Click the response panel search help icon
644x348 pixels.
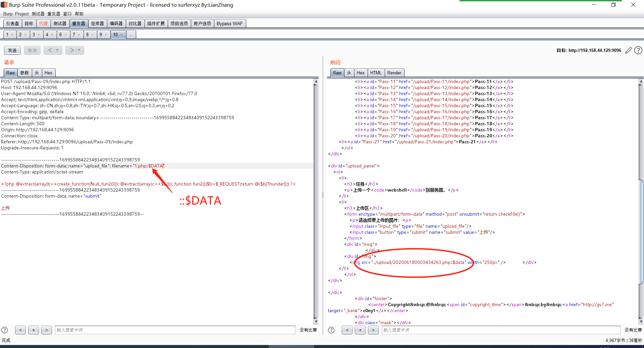pyautogui.click(x=331, y=330)
